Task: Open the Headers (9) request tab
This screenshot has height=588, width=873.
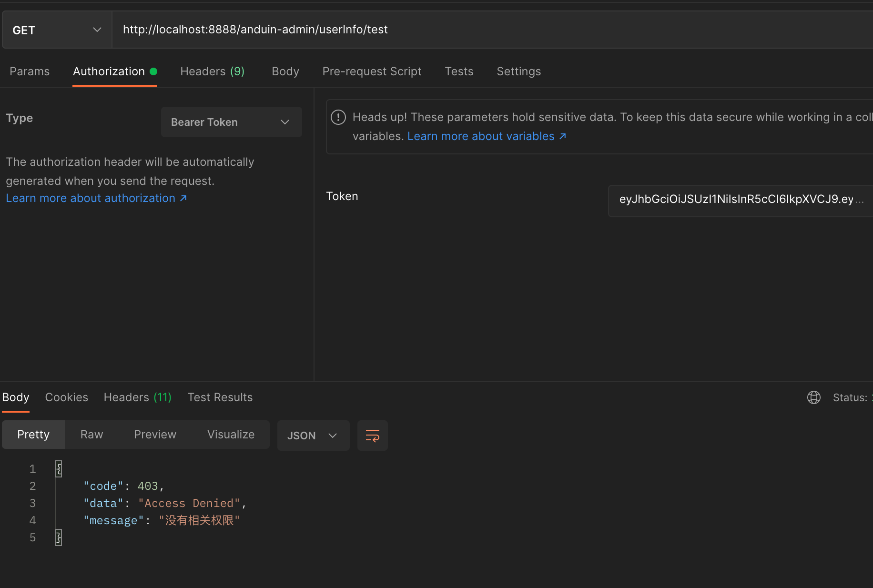Action: [x=212, y=71]
